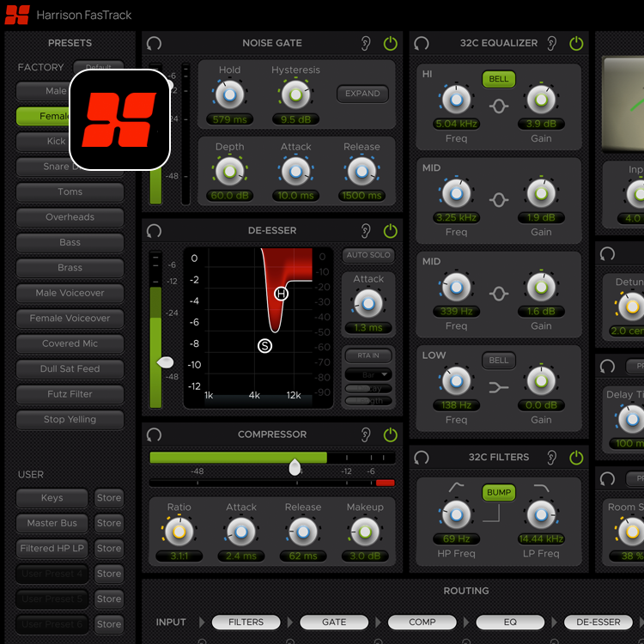Image resolution: width=644 pixels, height=644 pixels.
Task: Reset the 32C Filters module
Action: (421, 458)
